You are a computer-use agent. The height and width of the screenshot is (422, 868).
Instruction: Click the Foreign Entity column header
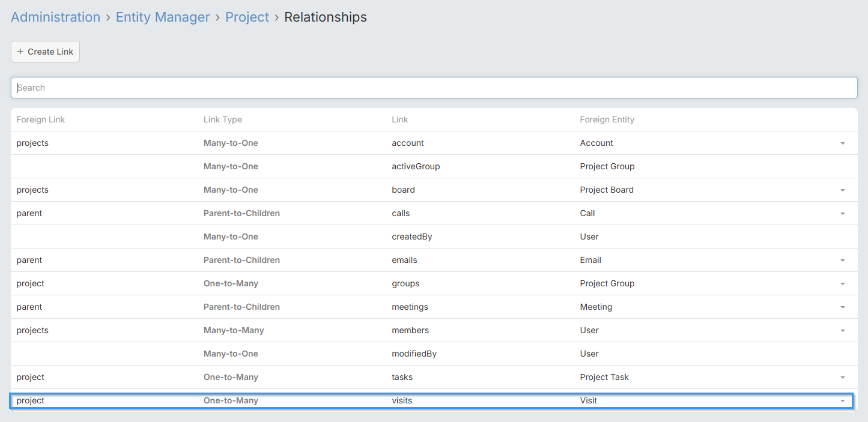[607, 119]
